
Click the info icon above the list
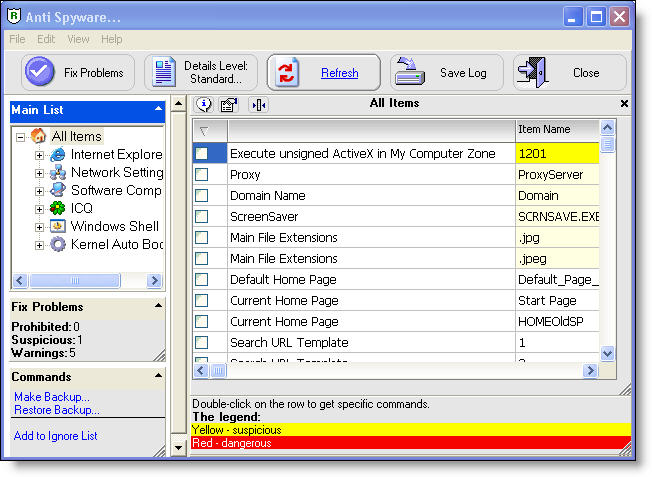(204, 104)
